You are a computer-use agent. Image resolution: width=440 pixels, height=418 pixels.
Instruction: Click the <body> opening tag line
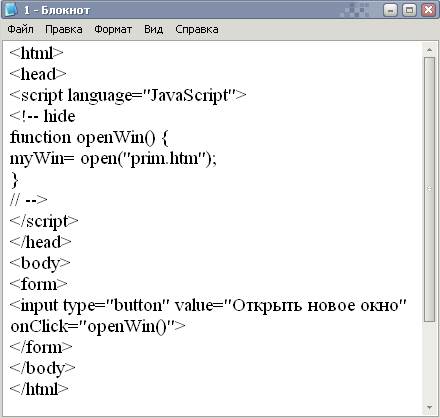pyautogui.click(x=40, y=264)
